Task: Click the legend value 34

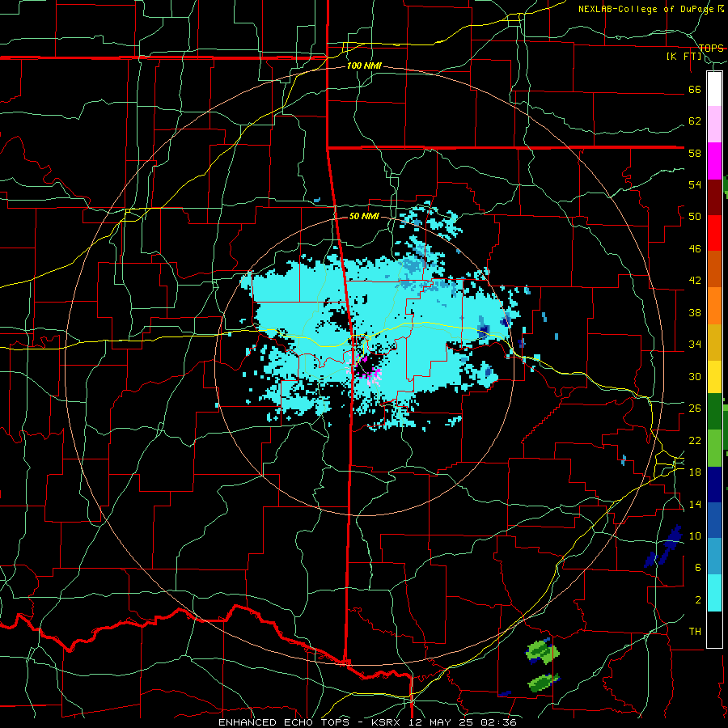Action: (x=695, y=345)
